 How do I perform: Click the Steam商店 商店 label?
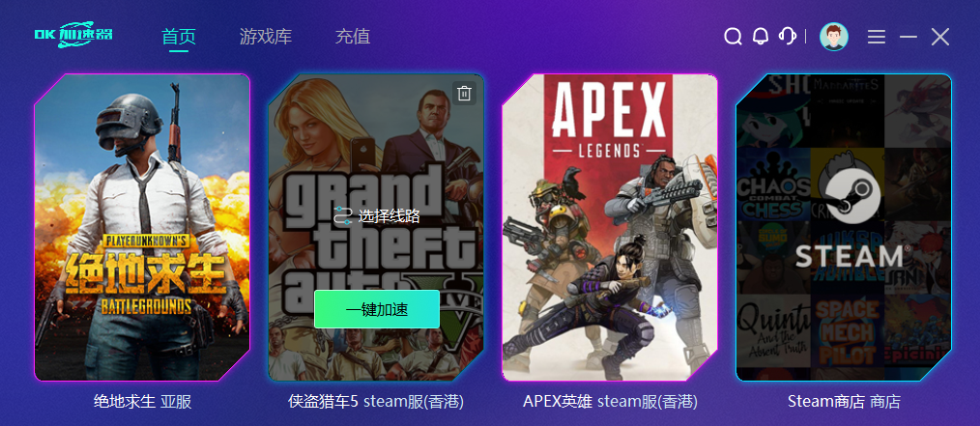(x=844, y=401)
